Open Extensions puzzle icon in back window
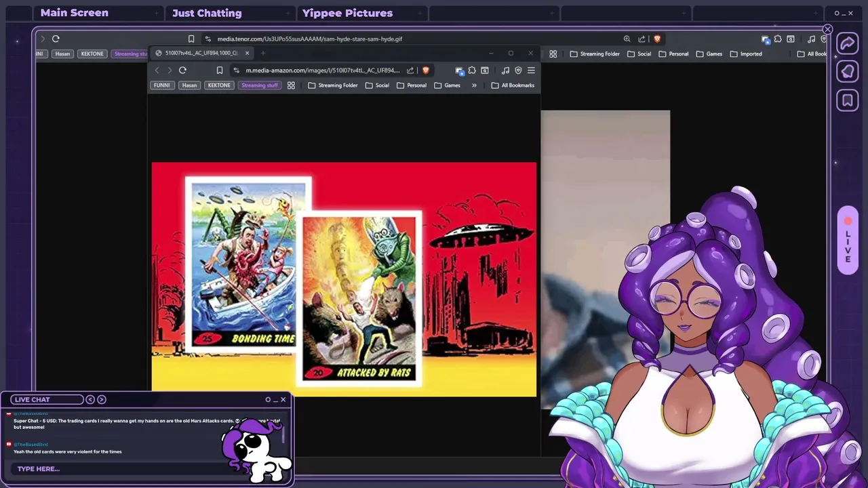This screenshot has width=868, height=488. 778,39
